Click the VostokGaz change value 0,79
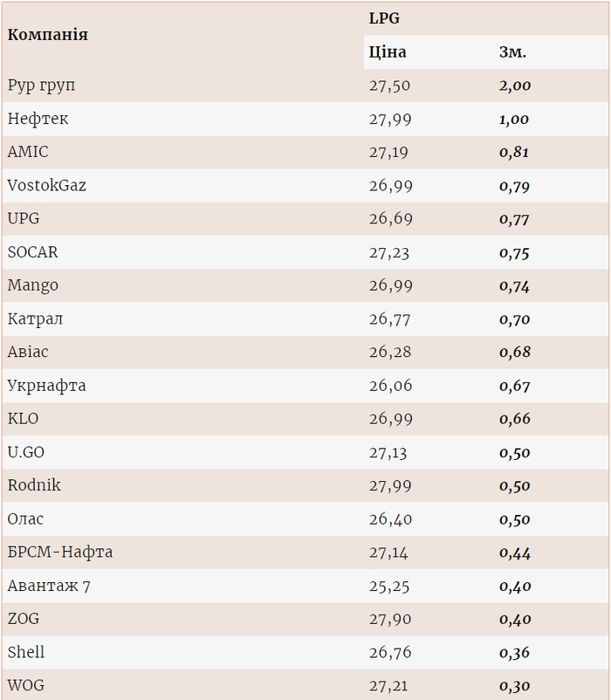 [x=514, y=186]
